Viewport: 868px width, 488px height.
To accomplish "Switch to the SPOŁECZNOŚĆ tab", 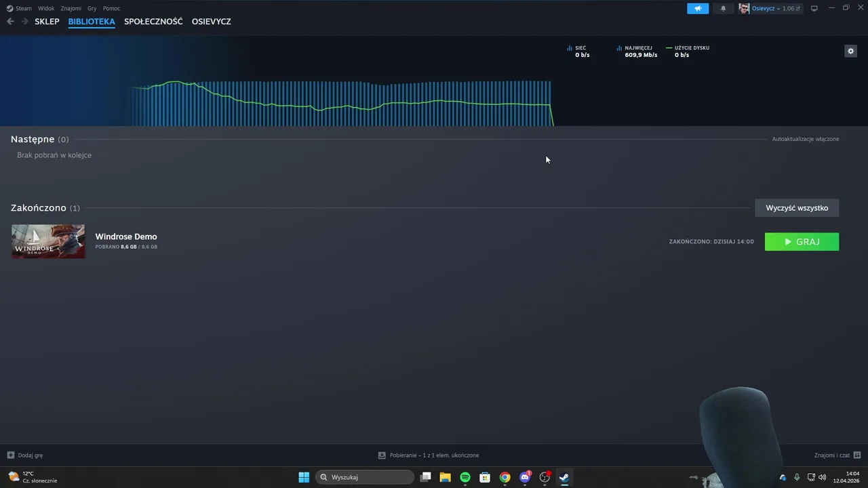I will click(153, 22).
